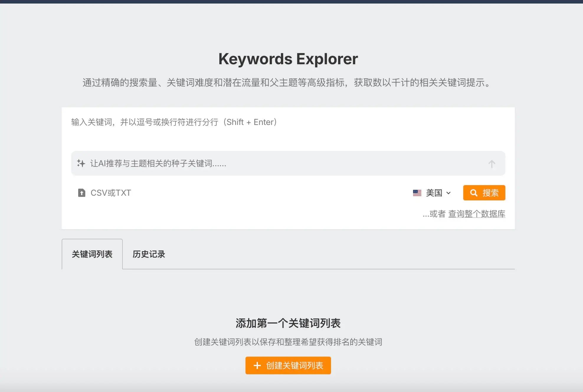Open the country chevron next to the flag
583x392 pixels.
(x=449, y=193)
